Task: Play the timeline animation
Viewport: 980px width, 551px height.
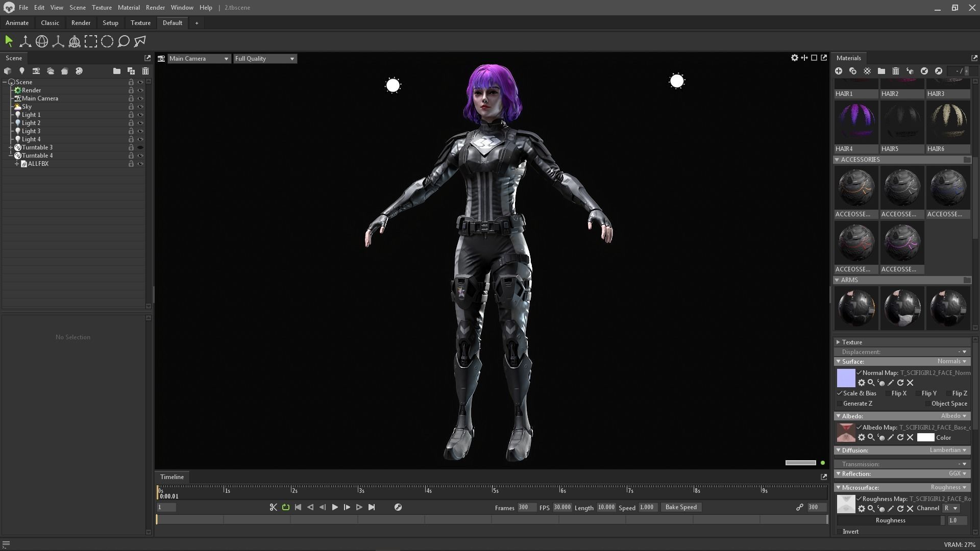Action: click(x=335, y=507)
